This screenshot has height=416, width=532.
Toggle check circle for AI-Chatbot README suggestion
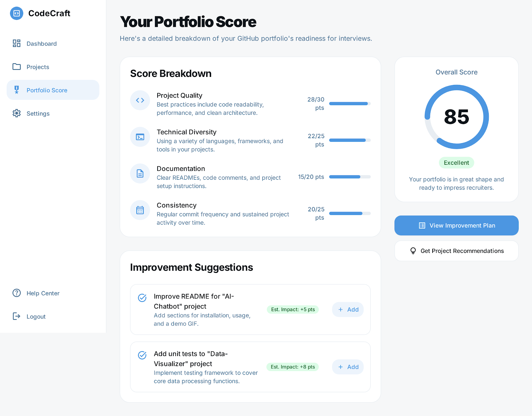[x=142, y=298]
